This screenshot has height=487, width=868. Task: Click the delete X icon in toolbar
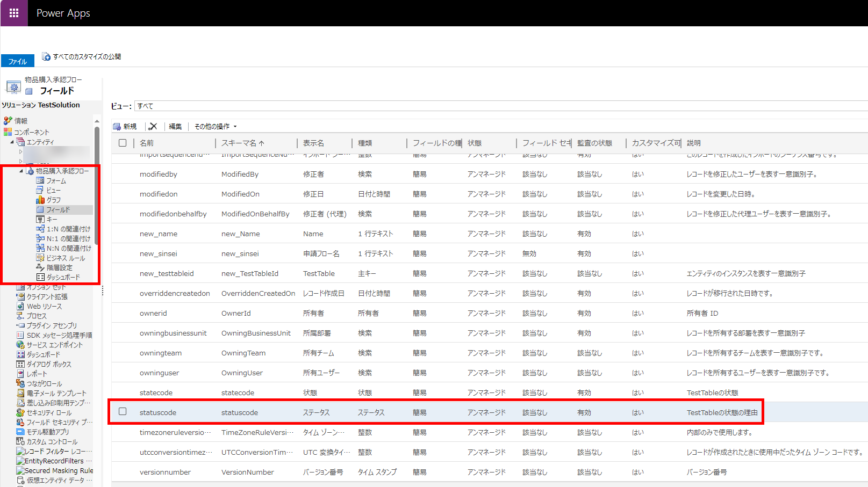coord(153,127)
